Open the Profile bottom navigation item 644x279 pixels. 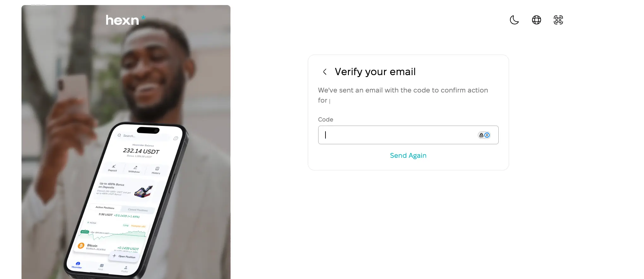coord(125,269)
